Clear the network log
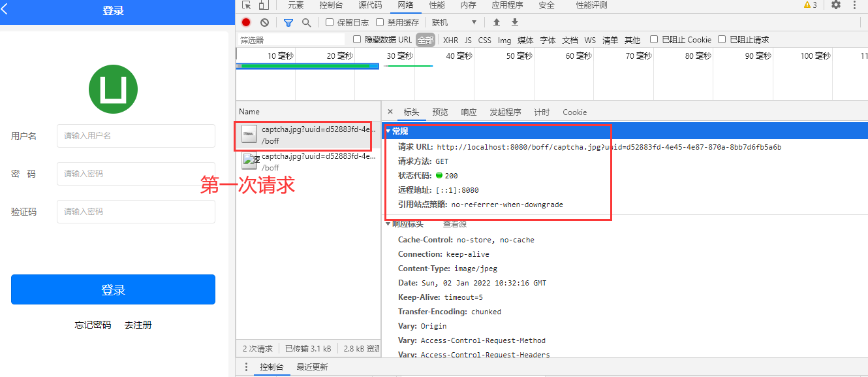This screenshot has height=377, width=868. pos(264,22)
